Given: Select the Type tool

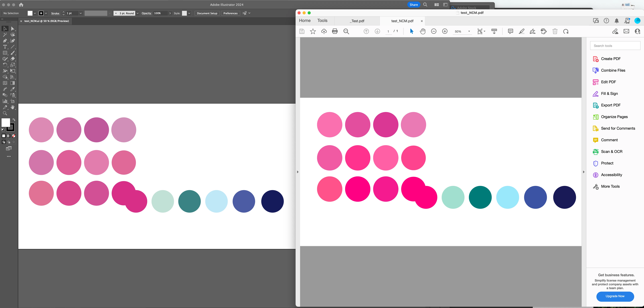Looking at the screenshot, I should [5, 47].
